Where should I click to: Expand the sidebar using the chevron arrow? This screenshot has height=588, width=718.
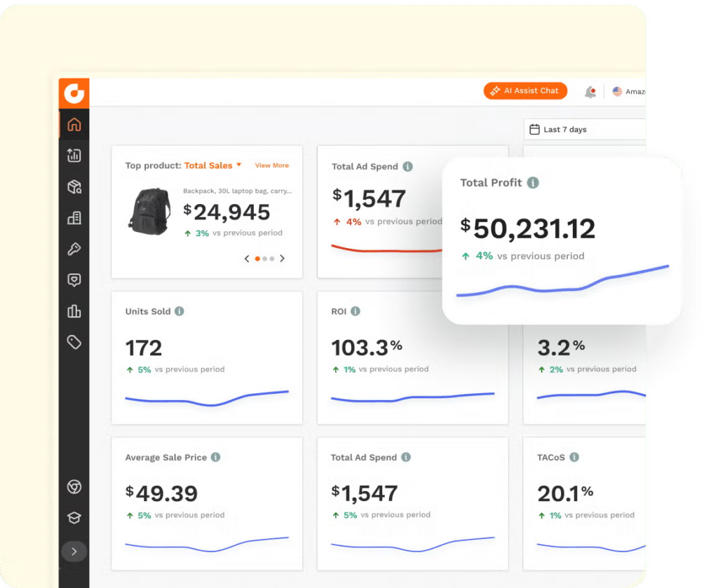tap(74, 552)
